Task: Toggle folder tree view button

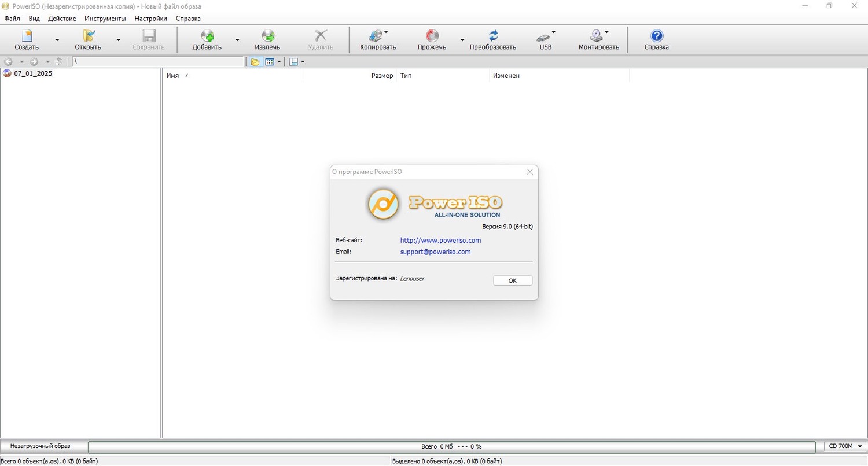Action: coord(255,62)
